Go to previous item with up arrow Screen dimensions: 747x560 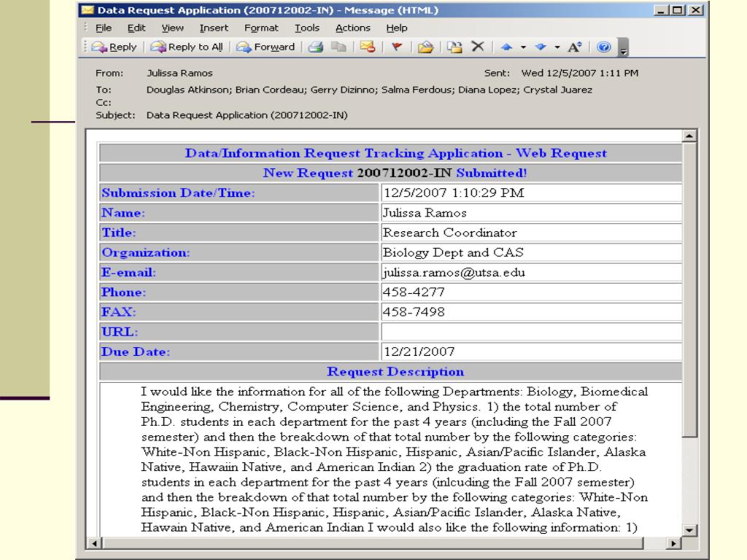506,47
